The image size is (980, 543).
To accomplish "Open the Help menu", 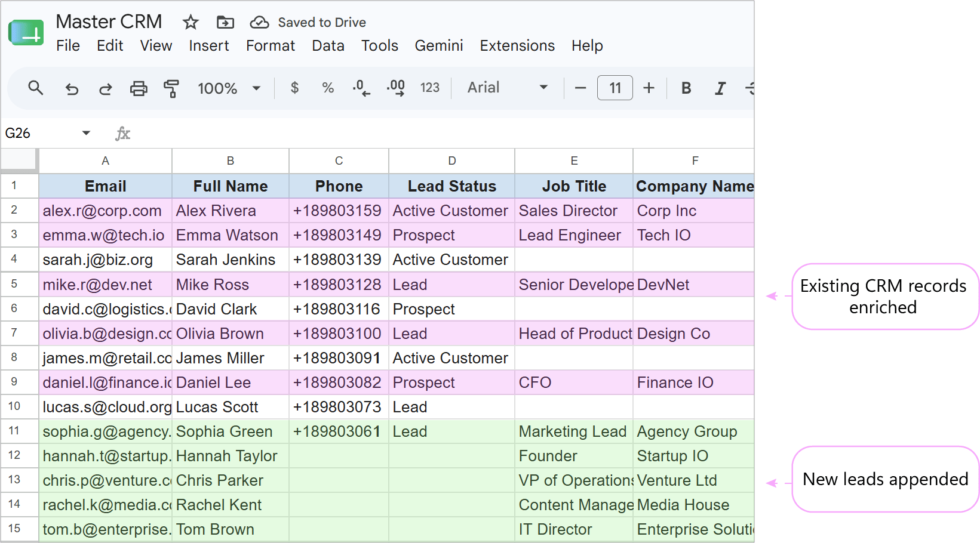I will (587, 46).
